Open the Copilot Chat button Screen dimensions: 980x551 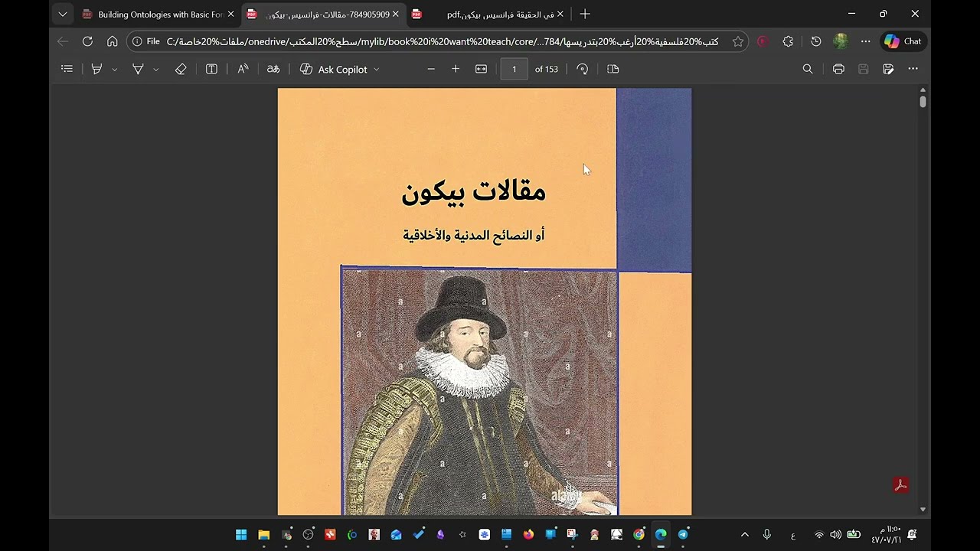[903, 41]
